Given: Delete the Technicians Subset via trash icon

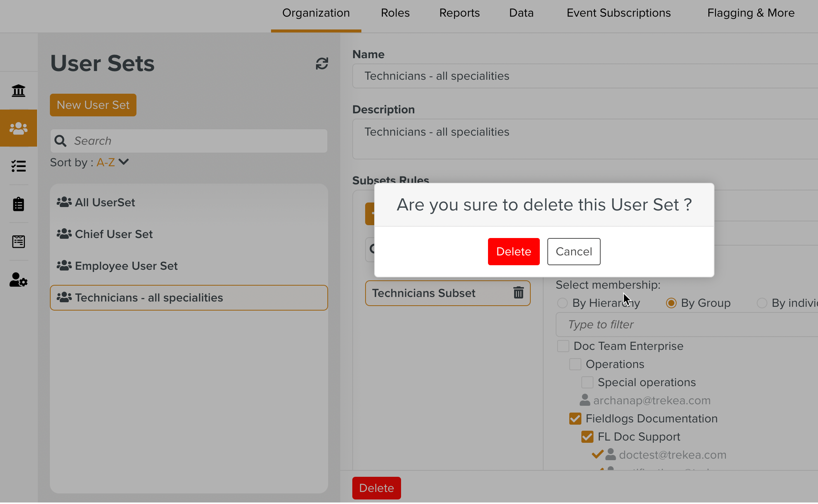Looking at the screenshot, I should 518,292.
